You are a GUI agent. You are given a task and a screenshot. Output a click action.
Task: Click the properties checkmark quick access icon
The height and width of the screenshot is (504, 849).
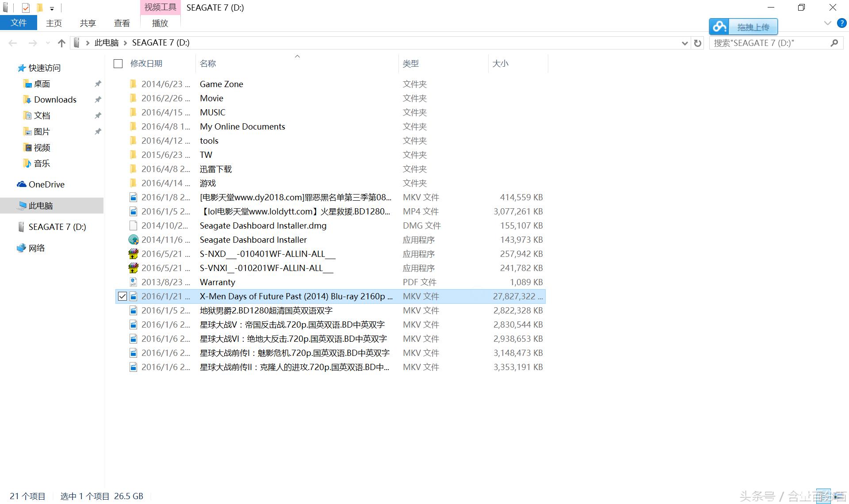(26, 8)
